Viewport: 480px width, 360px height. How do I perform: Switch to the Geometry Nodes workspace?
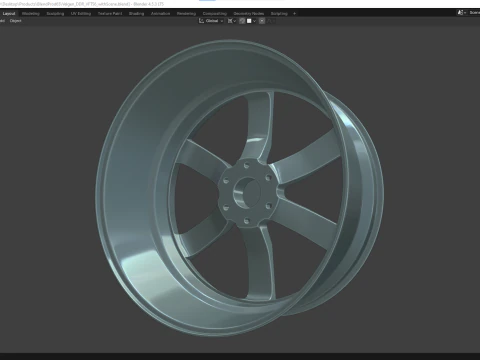tap(249, 14)
